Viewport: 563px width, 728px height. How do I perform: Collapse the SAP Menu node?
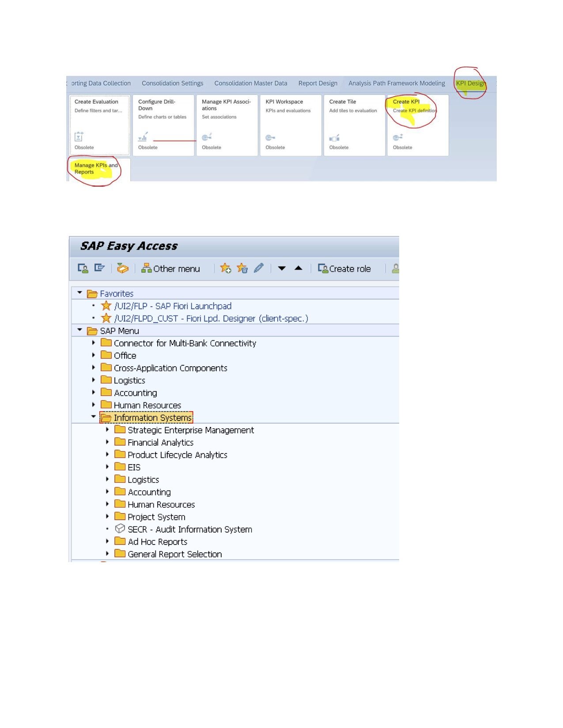point(80,330)
